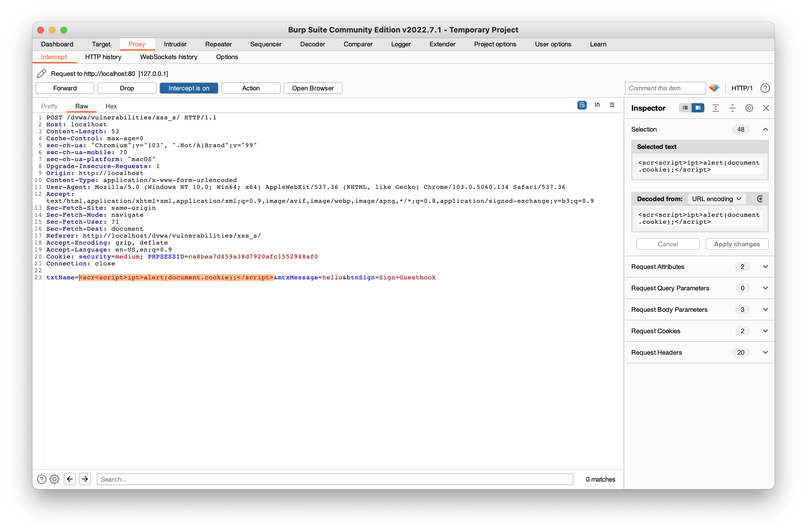Screen dimensions: 807x532
Task: Click the Inspector expand all sections icon
Action: 715,108
